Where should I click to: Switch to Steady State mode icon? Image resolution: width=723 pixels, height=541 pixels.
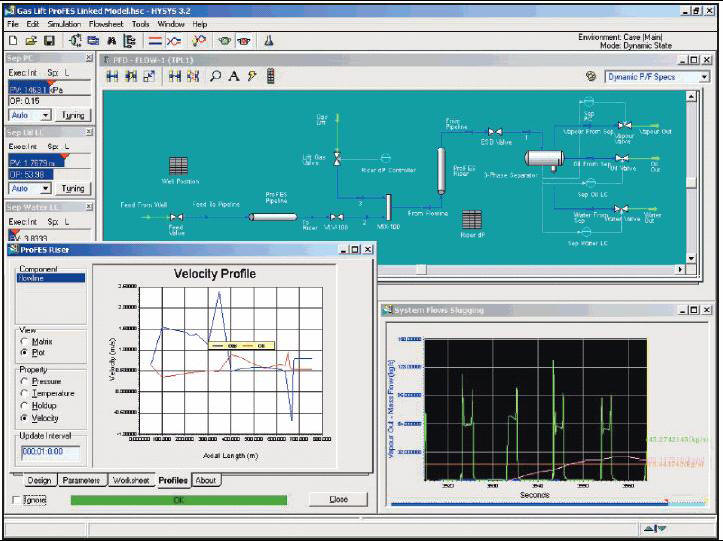click(155, 41)
